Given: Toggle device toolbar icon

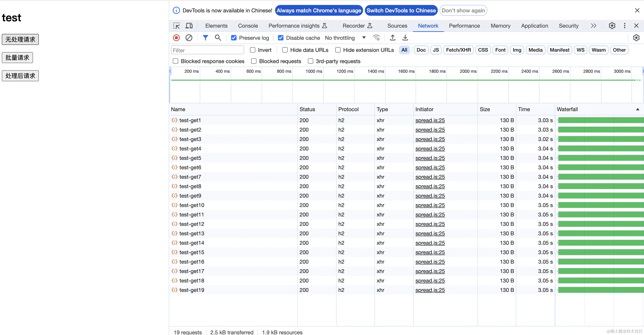Looking at the screenshot, I should click(x=189, y=26).
